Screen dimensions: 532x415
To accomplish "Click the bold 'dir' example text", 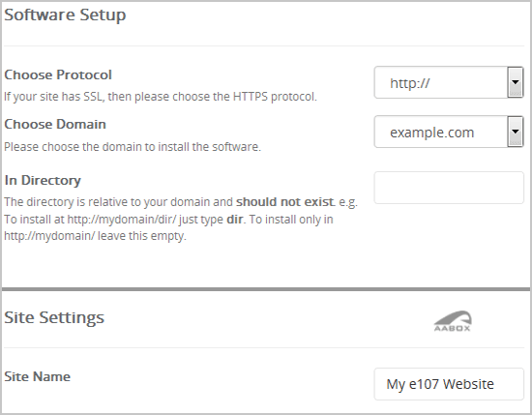I will [234, 220].
